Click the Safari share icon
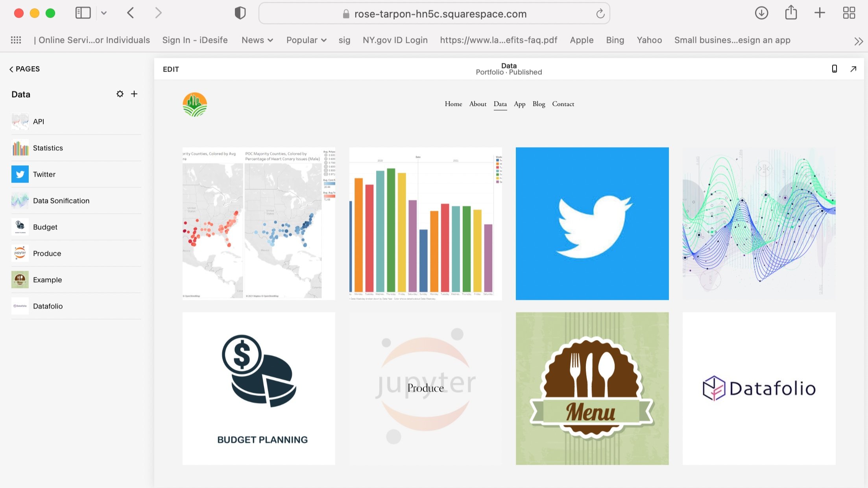The width and height of the screenshot is (868, 488). 791,13
